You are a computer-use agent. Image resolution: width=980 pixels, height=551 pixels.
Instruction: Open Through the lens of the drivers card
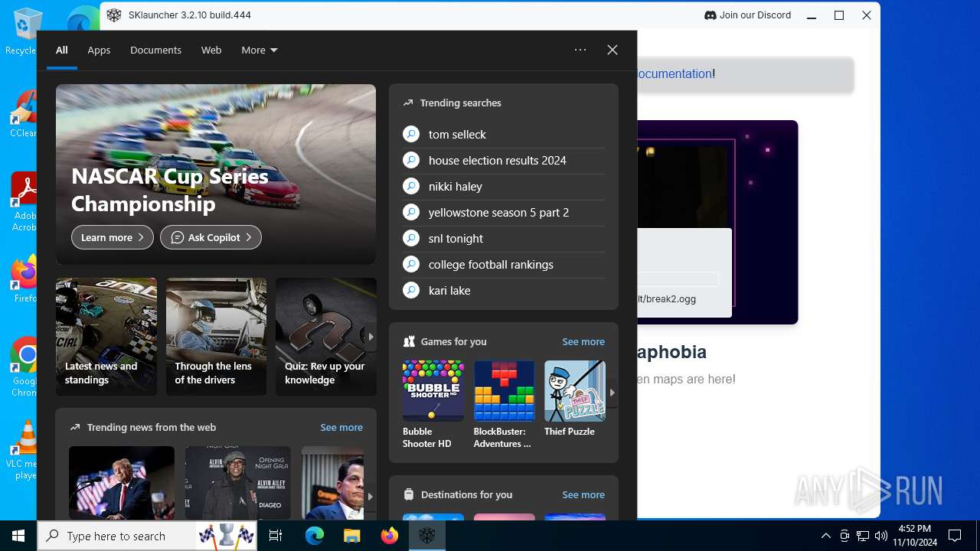click(x=217, y=337)
